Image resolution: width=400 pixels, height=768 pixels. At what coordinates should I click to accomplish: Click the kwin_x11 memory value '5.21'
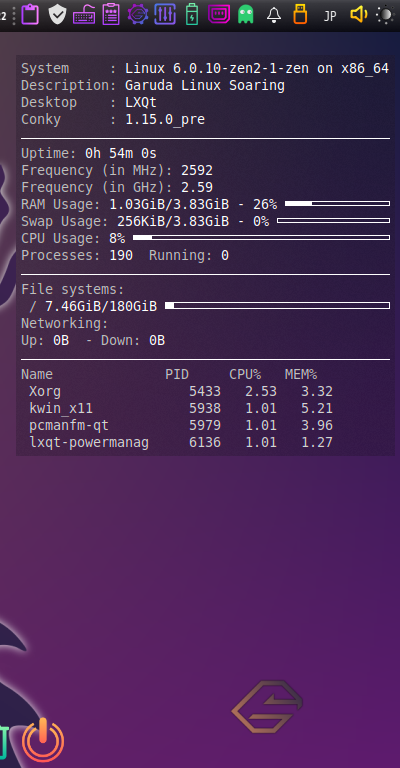pos(317,408)
